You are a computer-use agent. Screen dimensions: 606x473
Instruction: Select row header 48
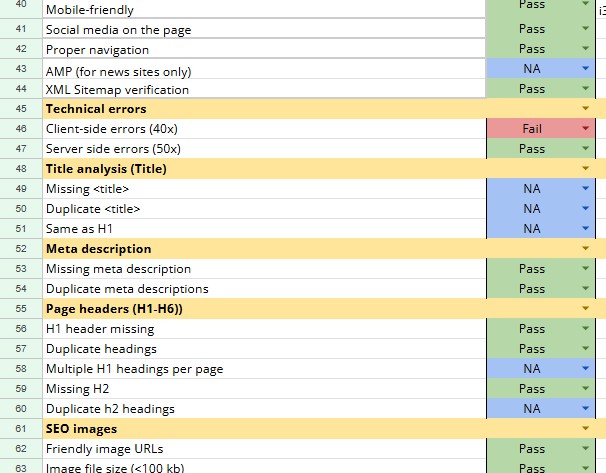pos(21,168)
